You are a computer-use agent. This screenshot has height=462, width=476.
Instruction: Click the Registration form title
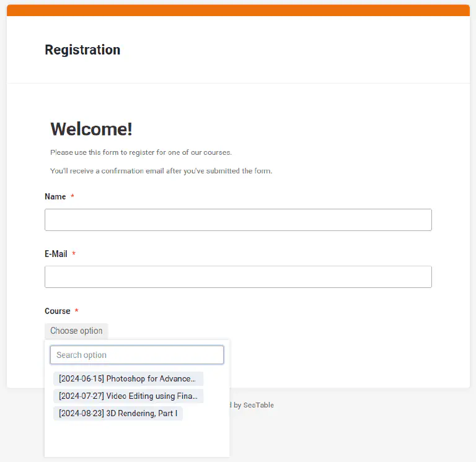[82, 50]
